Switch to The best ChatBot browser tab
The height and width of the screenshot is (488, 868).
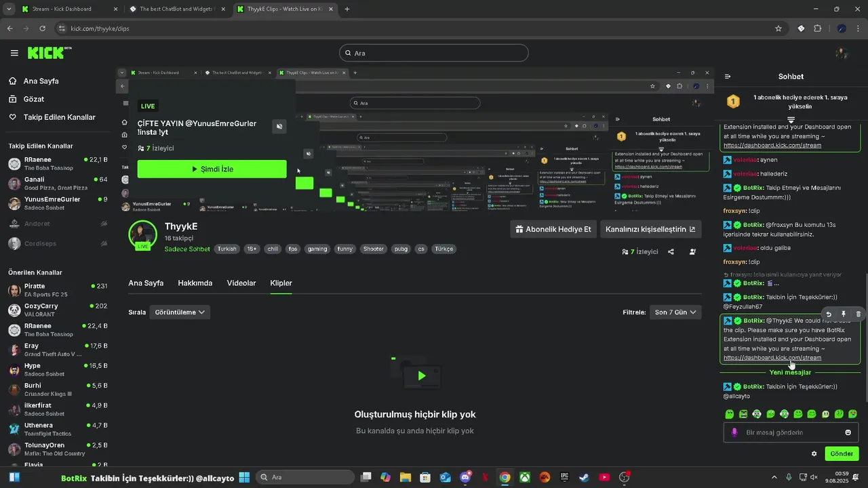(x=178, y=9)
